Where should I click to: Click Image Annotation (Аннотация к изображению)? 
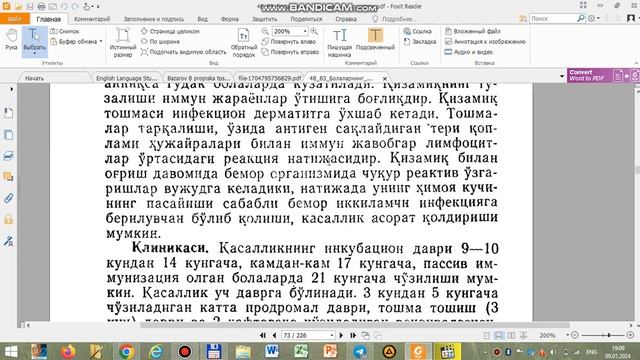click(485, 41)
